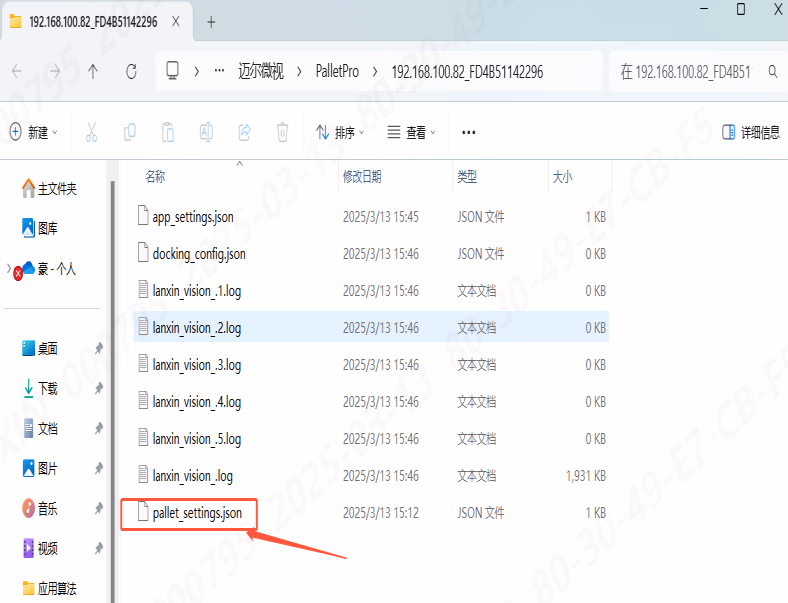Select the 192.168.100.82_FD4B51142296 tab
Image resolution: width=788 pixels, height=603 pixels.
[96, 22]
